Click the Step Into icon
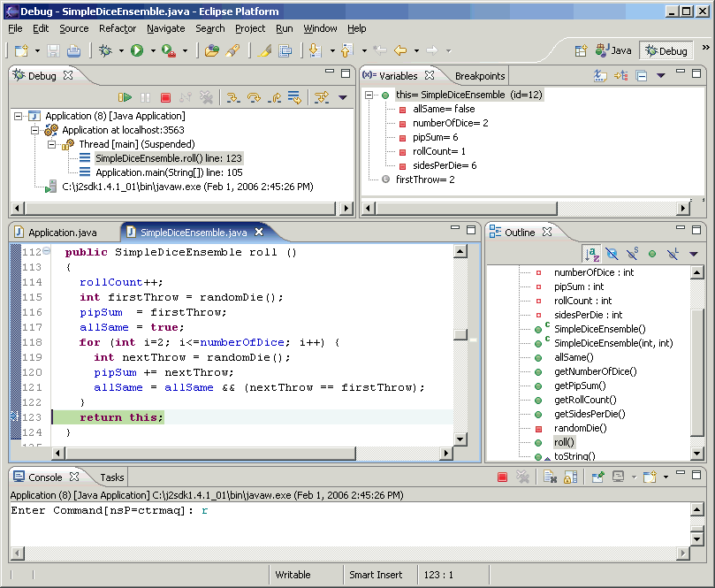The width and height of the screenshot is (715, 588). 233,97
